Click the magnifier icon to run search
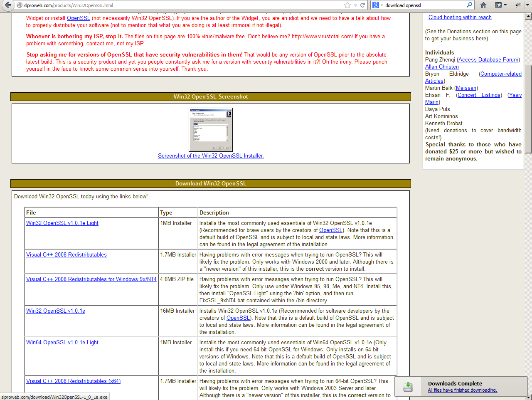The image size is (532, 400). point(470,5)
